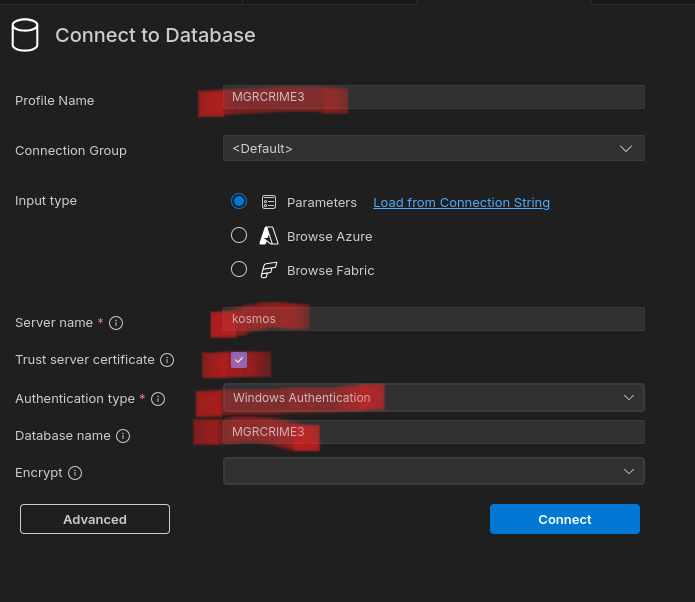
Task: Expand the Authentication type dropdown
Action: pyautogui.click(x=433, y=398)
